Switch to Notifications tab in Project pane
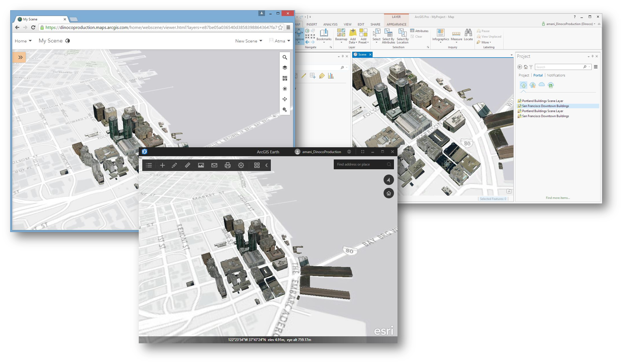 tap(556, 75)
